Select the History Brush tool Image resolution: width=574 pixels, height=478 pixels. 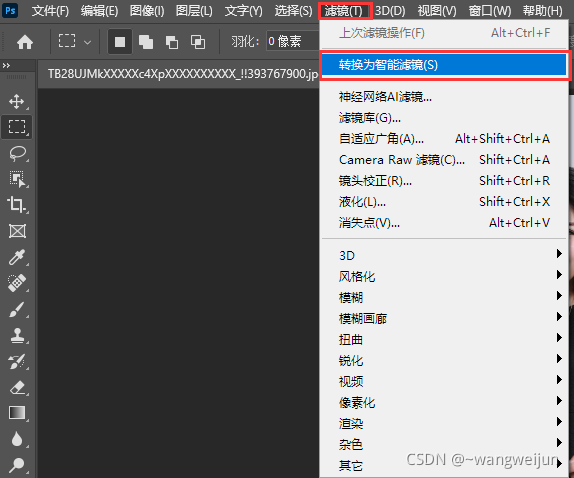pyautogui.click(x=17, y=361)
